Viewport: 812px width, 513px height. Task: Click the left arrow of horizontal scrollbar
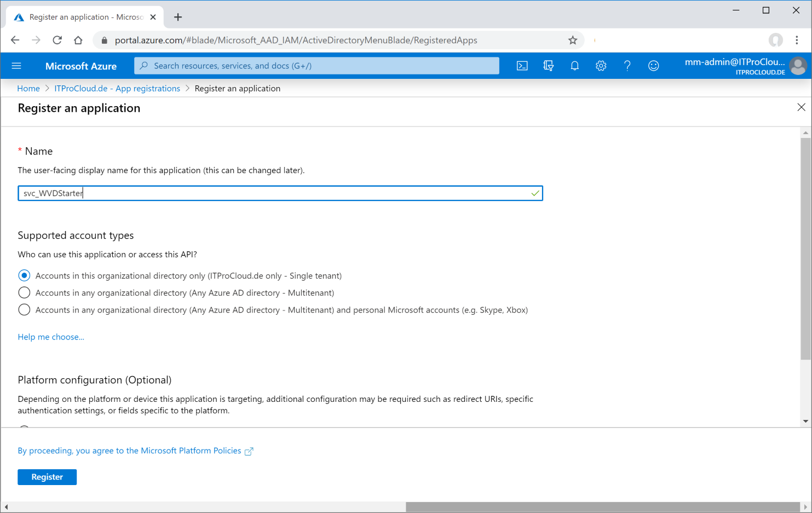[x=6, y=507]
